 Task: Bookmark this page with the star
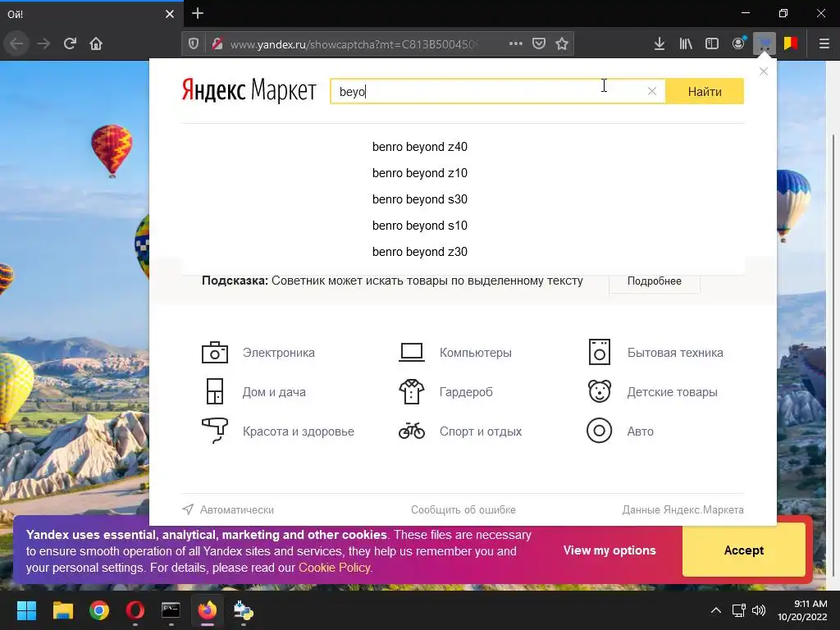(561, 43)
